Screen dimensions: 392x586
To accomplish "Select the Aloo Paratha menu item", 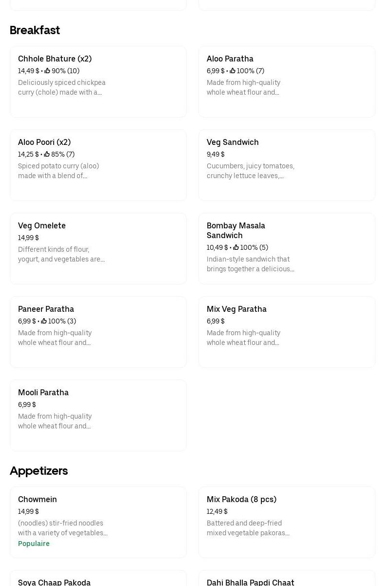I will click(x=230, y=59).
